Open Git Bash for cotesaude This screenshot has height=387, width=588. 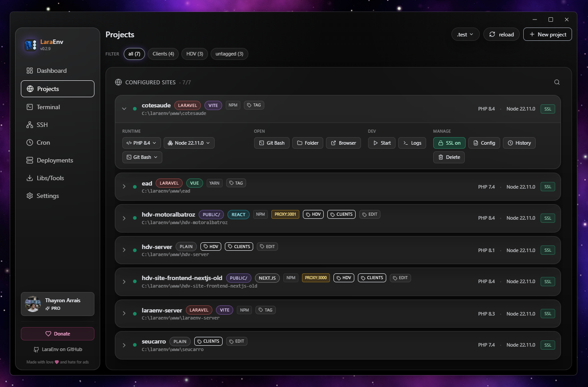272,143
